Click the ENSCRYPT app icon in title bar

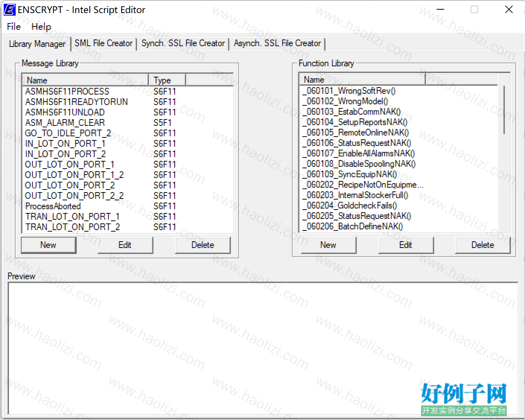9,10
